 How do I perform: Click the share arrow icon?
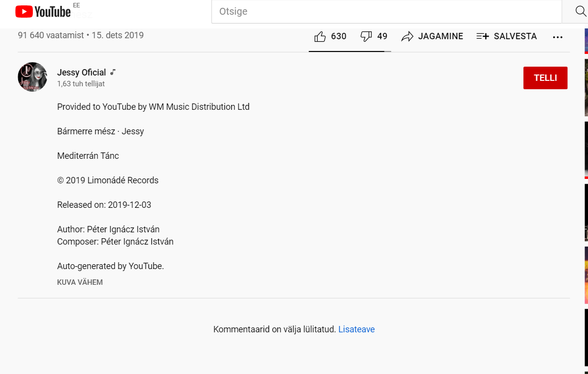tap(407, 37)
